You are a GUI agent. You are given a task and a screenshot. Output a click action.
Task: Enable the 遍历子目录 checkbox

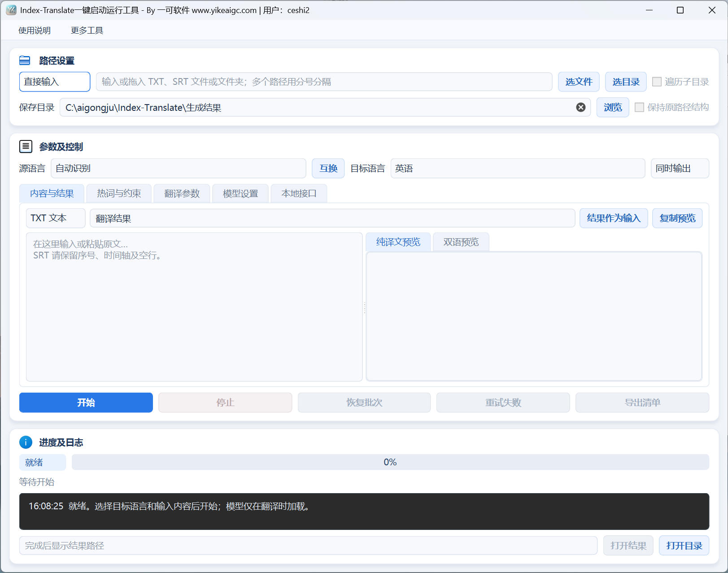[x=657, y=82]
